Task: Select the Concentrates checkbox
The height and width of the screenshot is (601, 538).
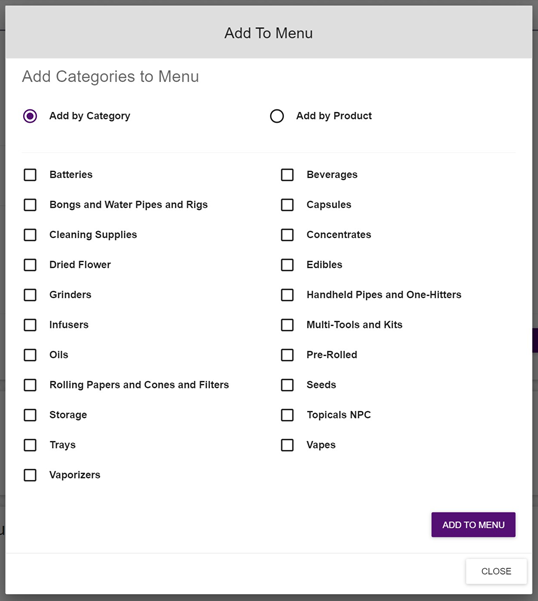Action: tap(287, 235)
